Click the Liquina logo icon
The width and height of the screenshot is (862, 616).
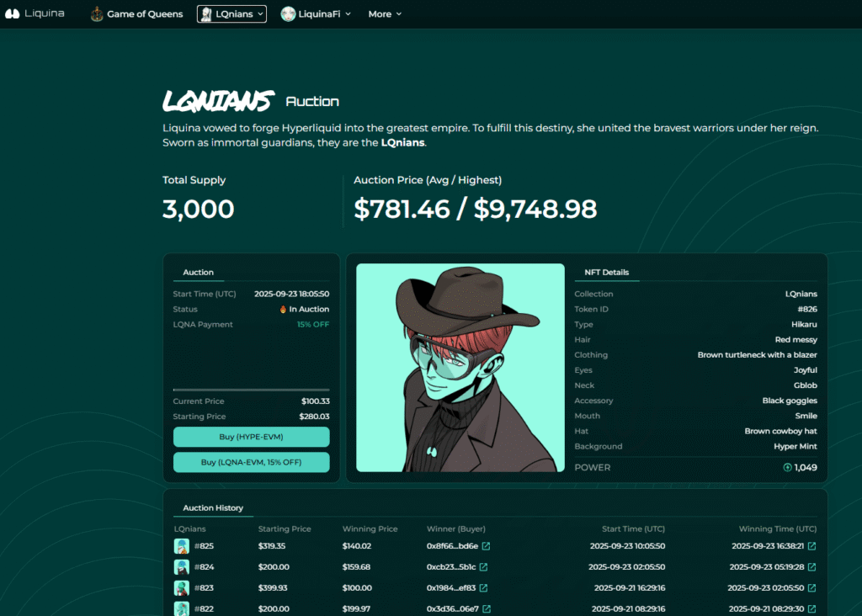point(12,13)
